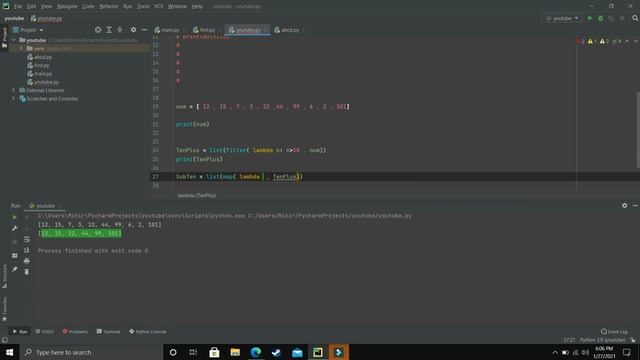The image size is (640, 360).
Task: Open Microsoft Store from taskbar
Action: (214, 352)
